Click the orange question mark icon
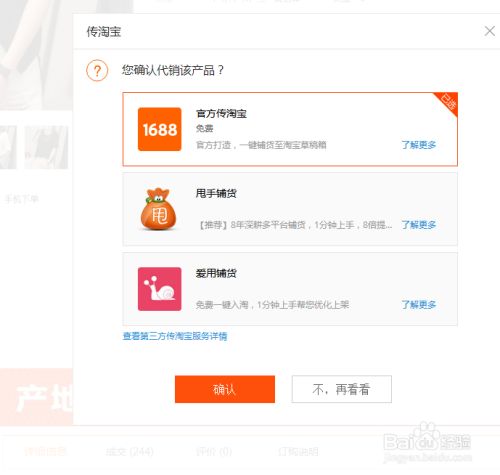500x475 pixels. click(x=97, y=70)
